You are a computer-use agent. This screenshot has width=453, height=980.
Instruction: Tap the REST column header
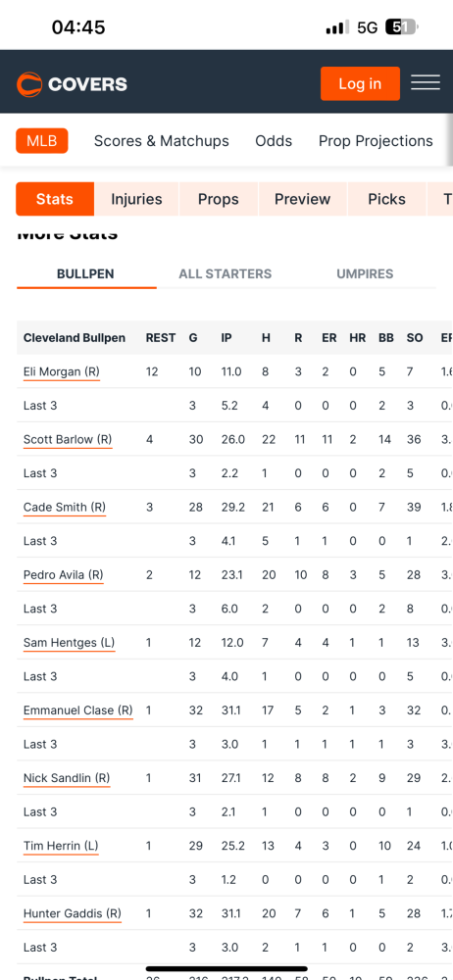click(161, 338)
